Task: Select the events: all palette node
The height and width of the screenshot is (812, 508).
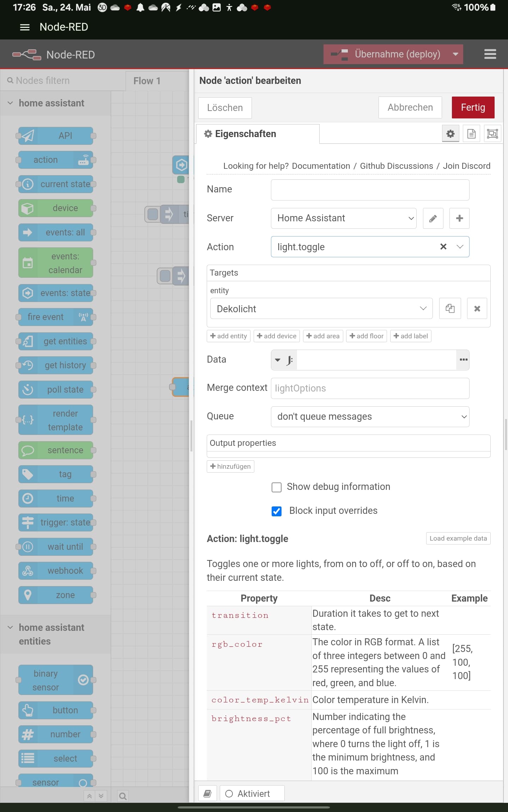Action: pos(56,233)
